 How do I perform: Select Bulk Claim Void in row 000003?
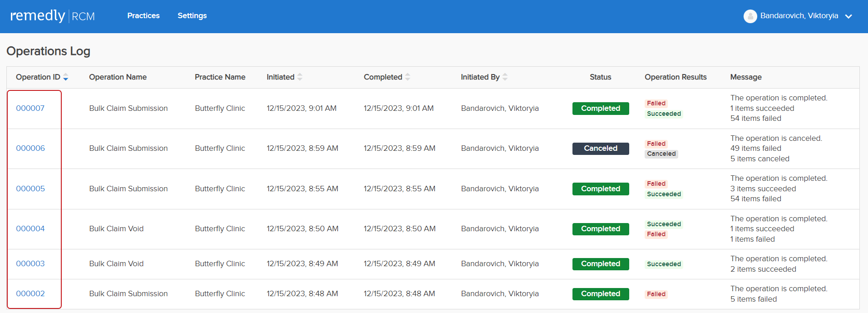pos(116,263)
